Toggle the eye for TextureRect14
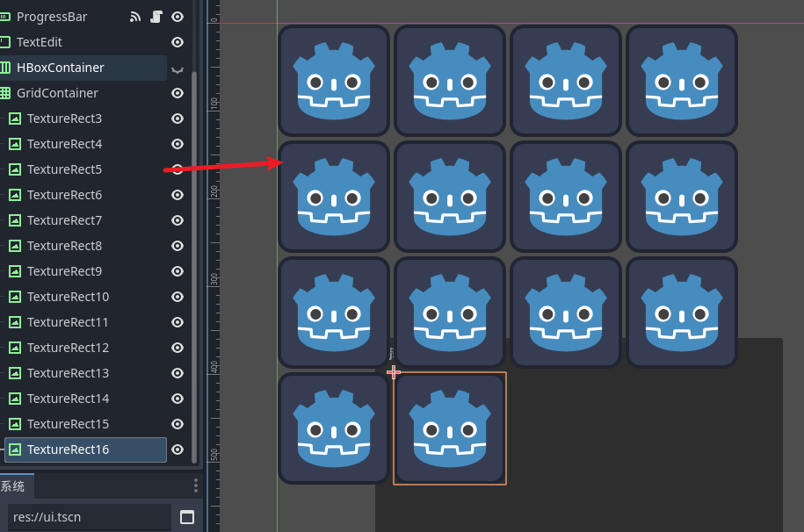 (177, 399)
